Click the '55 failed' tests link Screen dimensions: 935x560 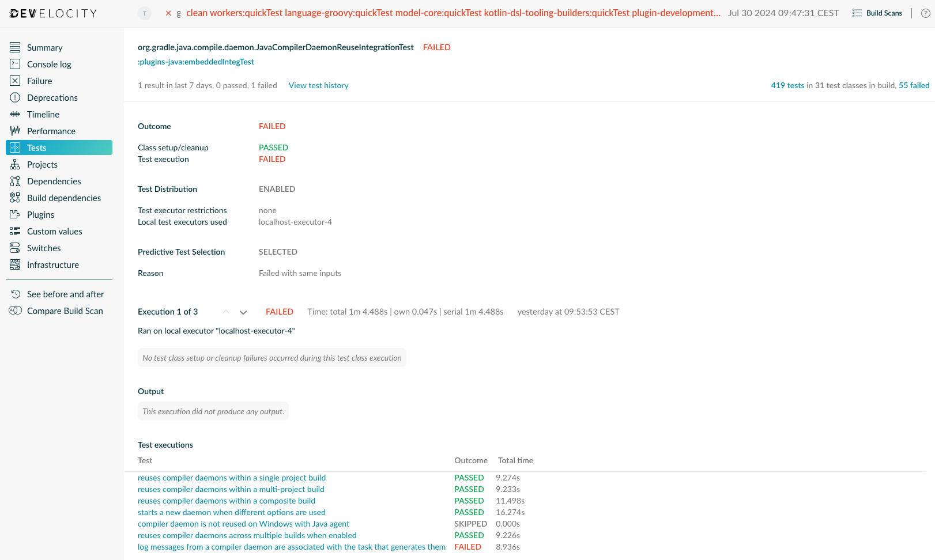coord(914,85)
